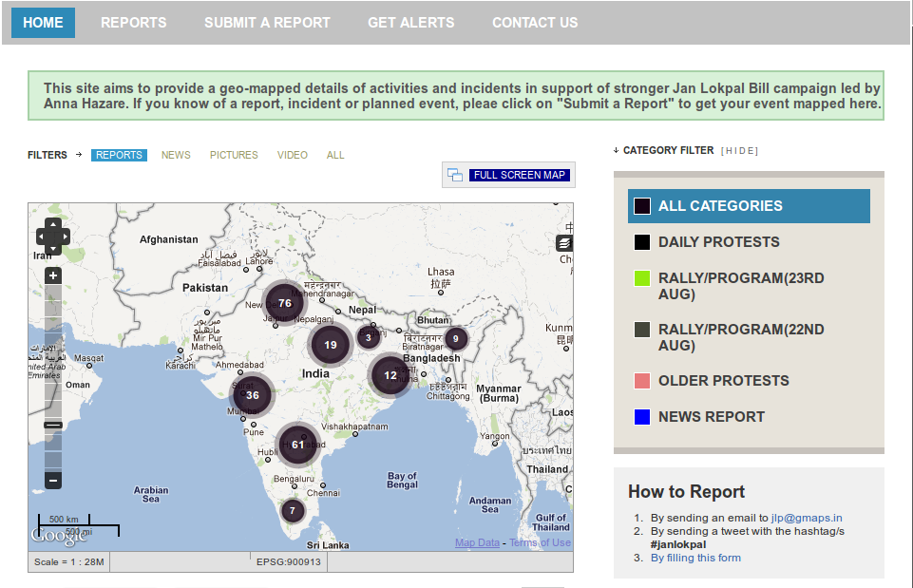Open the cluster marker labeled 36
Image resolution: width=913 pixels, height=588 pixels.
tap(252, 395)
